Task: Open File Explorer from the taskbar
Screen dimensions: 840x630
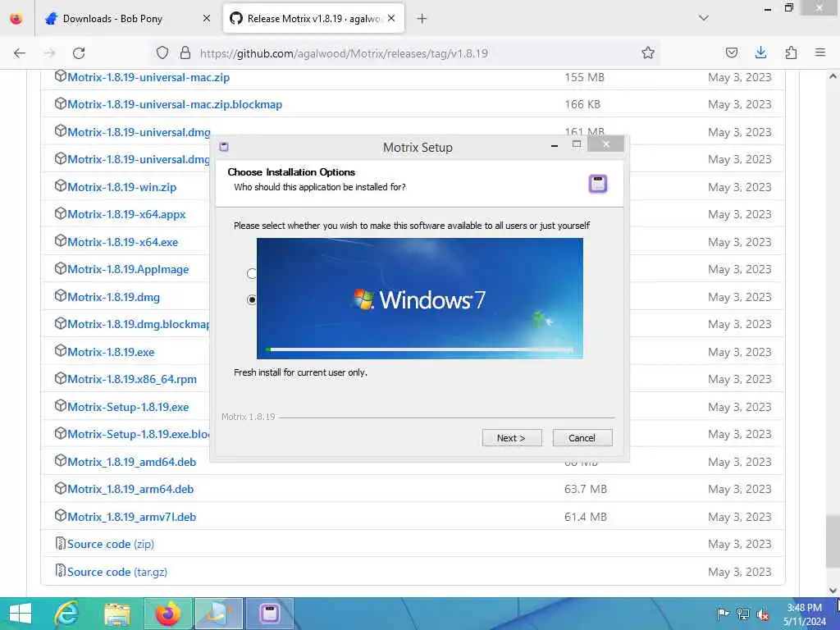Action: tap(117, 614)
